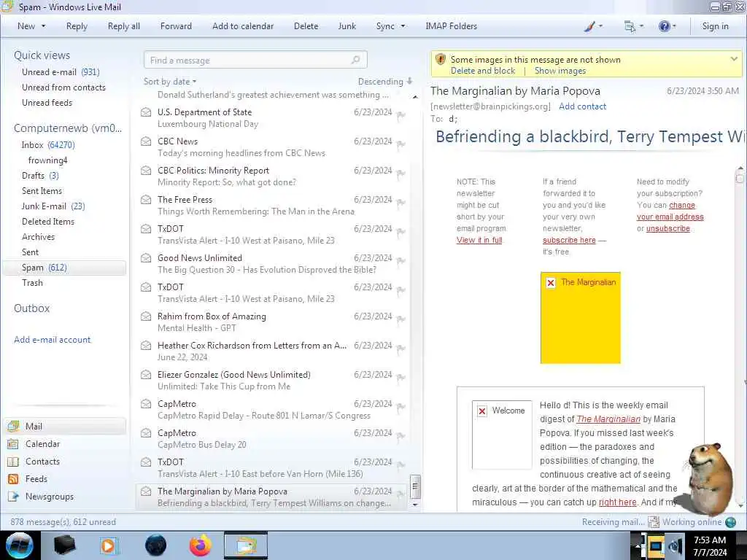Mark message as Junk in toolbar
The width and height of the screenshot is (747, 560).
(347, 26)
